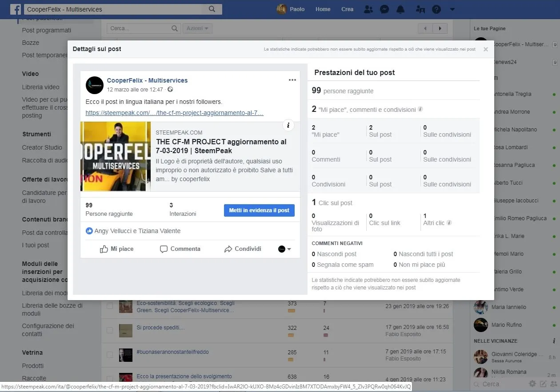Click the CooperFelix page avatar in post
Screen dimensions: 560x392
point(94,85)
